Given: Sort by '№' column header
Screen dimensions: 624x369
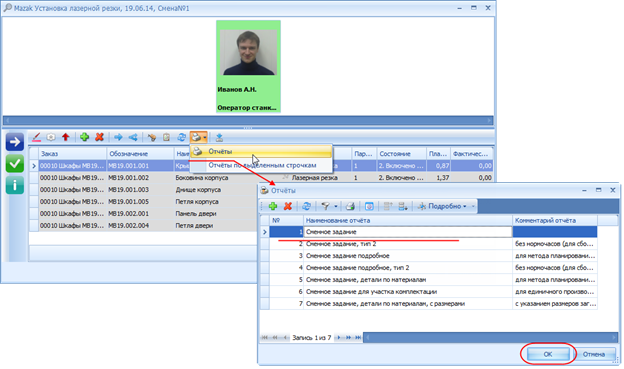Looking at the screenshot, I should pyautogui.click(x=286, y=220).
